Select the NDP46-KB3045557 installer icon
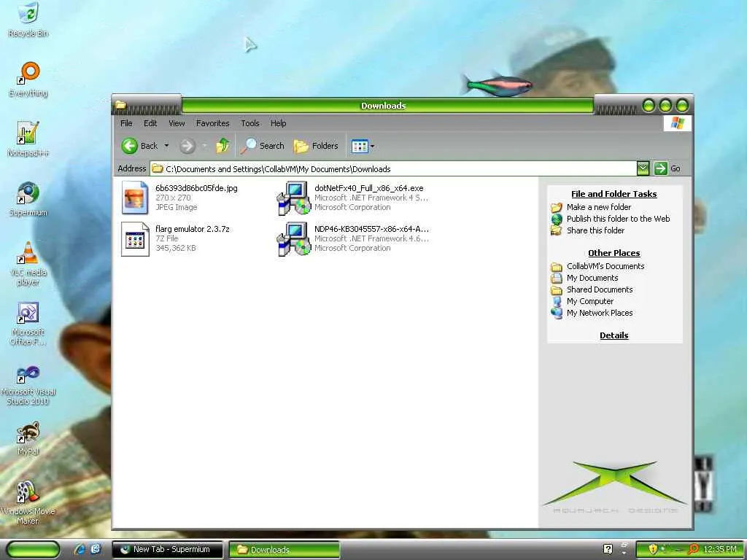This screenshot has height=560, width=747. click(x=293, y=238)
